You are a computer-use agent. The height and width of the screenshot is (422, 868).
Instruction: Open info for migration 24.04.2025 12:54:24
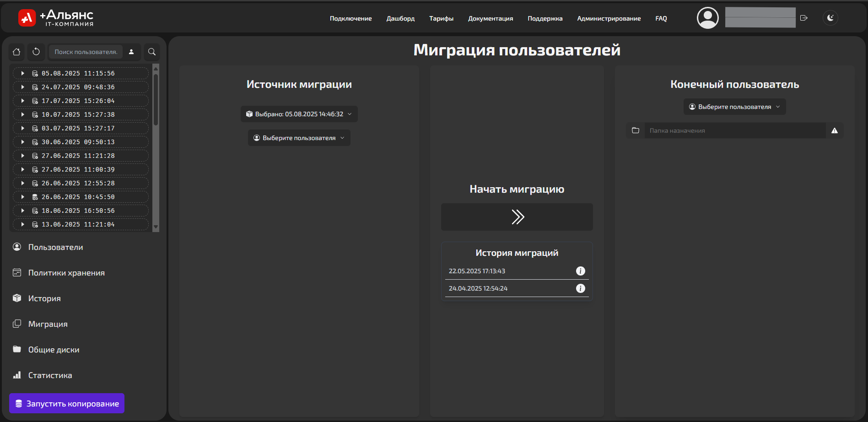coord(580,288)
